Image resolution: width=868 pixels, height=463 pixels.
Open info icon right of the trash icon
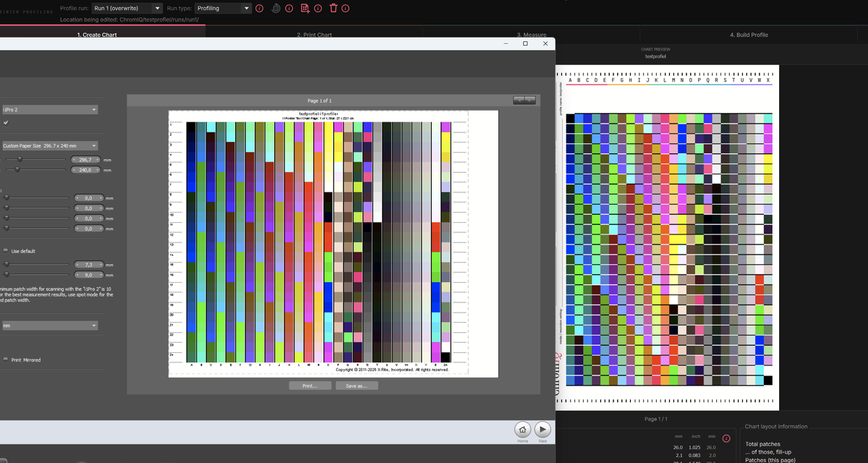tap(346, 8)
